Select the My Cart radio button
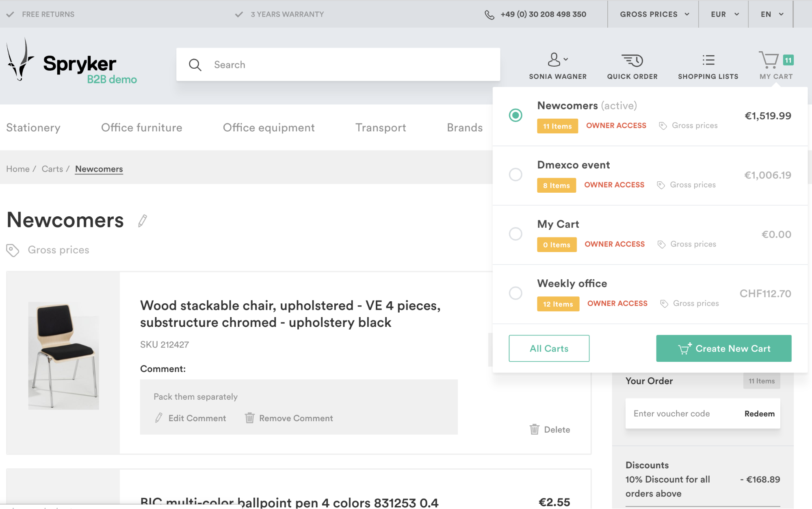Viewport: 812px width, 509px height. (x=515, y=234)
